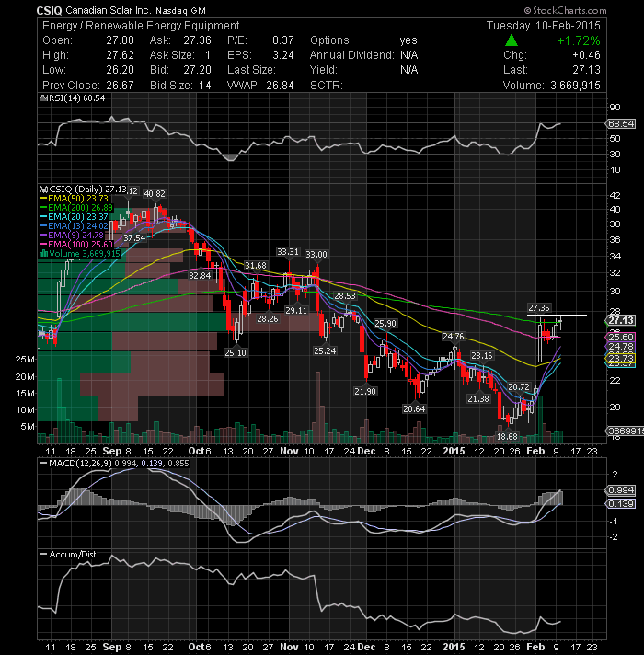
Task: Click the candlestick icon beside CSIQ (Daily)
Action: point(43,190)
